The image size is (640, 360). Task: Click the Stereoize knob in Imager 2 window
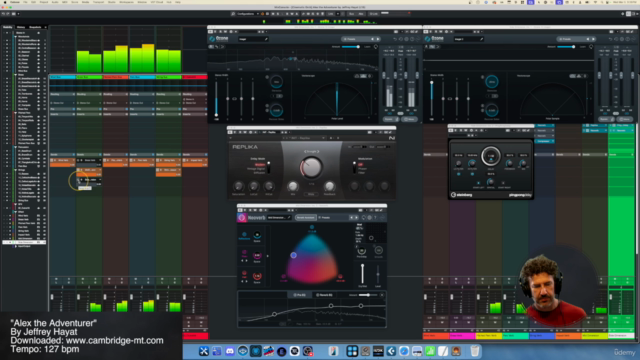pyautogui.click(x=492, y=82)
